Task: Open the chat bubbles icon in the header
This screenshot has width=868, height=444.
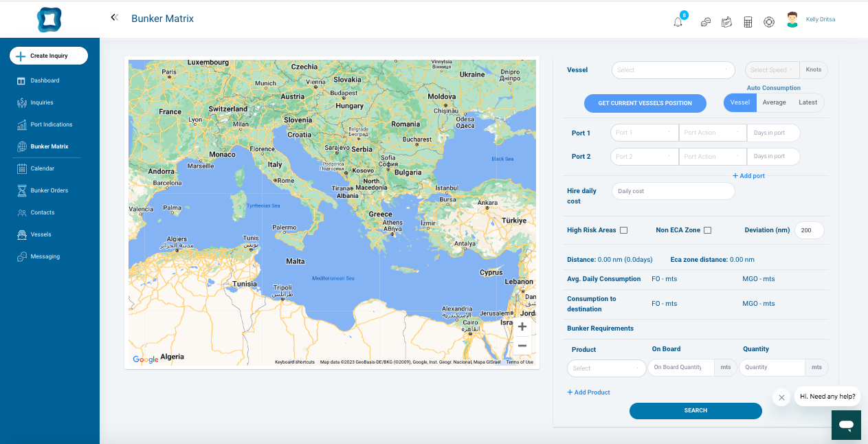Action: pyautogui.click(x=705, y=22)
